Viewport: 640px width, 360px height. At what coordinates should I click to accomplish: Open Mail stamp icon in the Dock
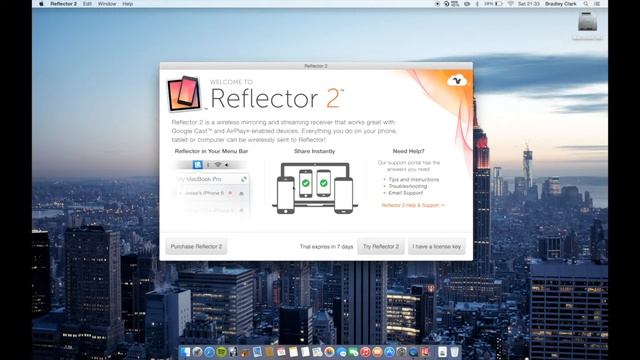click(257, 352)
